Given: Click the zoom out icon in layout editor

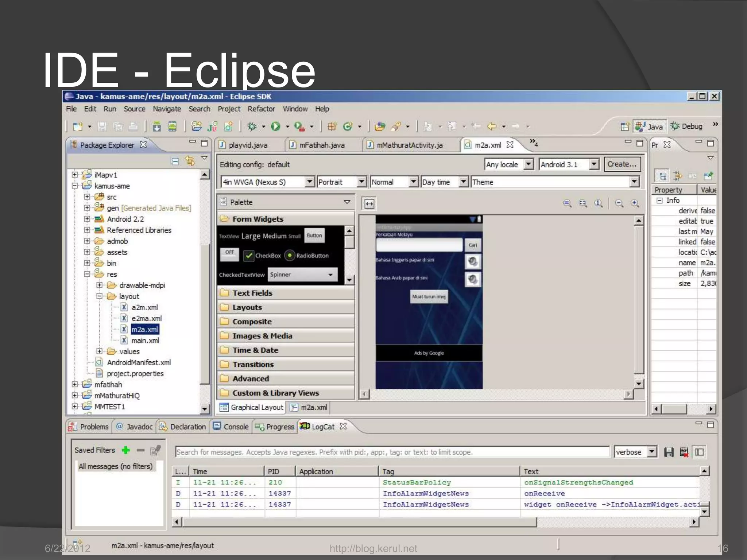Looking at the screenshot, I should [619, 203].
